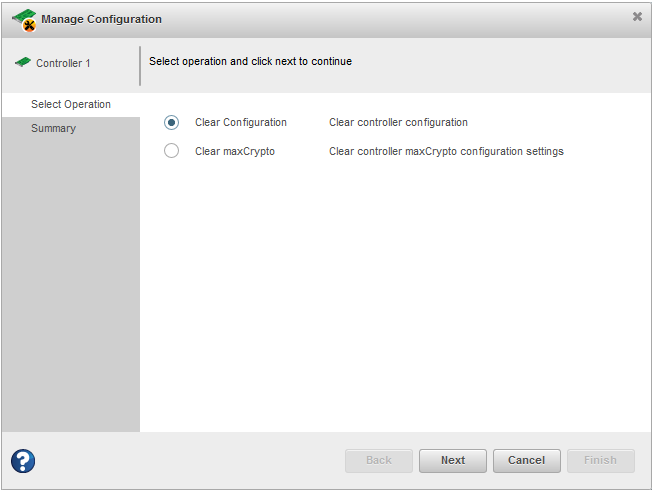Click the 'Select operation and click next' instruction

[x=250, y=61]
